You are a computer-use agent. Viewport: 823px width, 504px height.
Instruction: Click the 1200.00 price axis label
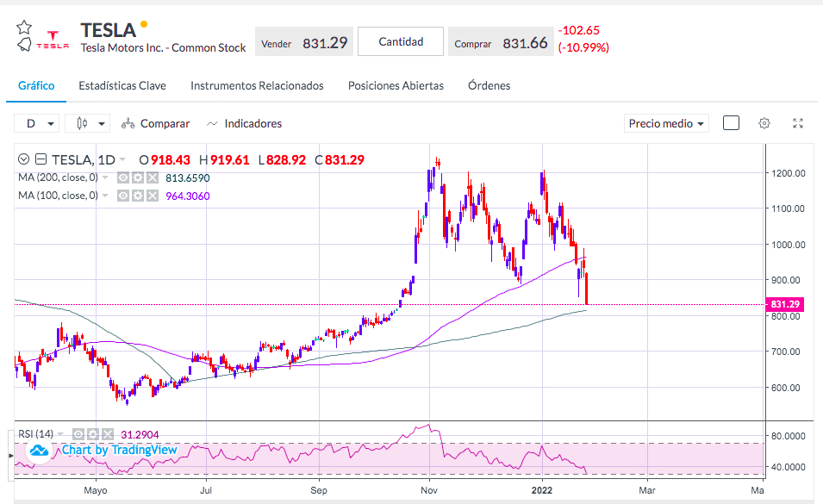tap(788, 173)
